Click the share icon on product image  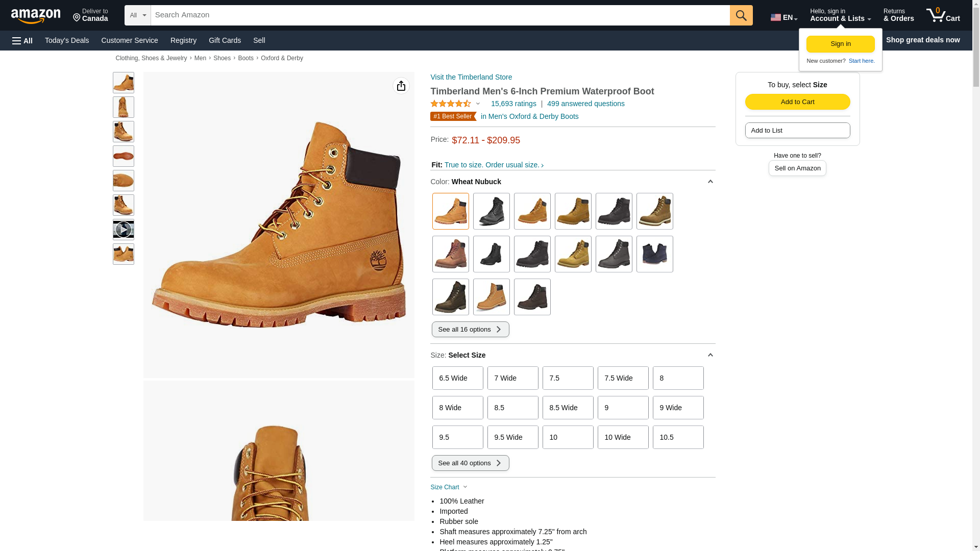[x=401, y=86]
